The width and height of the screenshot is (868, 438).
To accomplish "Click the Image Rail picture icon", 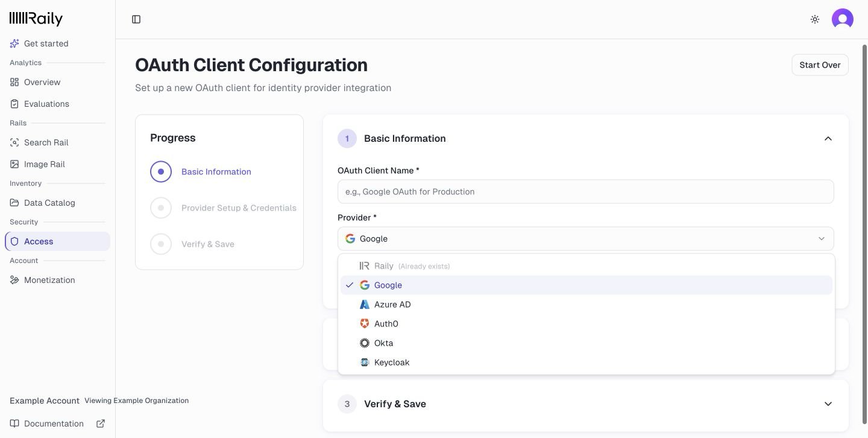I will (14, 164).
